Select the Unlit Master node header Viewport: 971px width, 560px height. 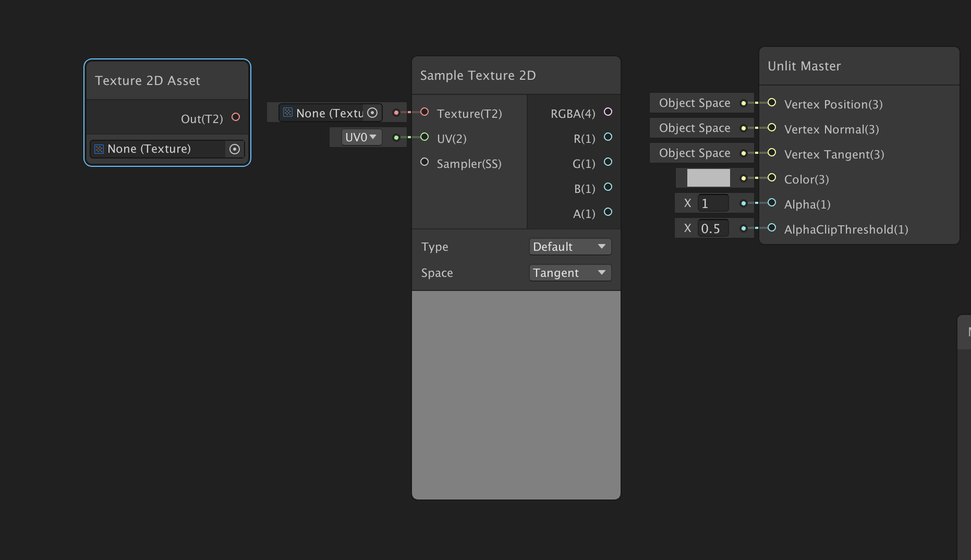(804, 66)
